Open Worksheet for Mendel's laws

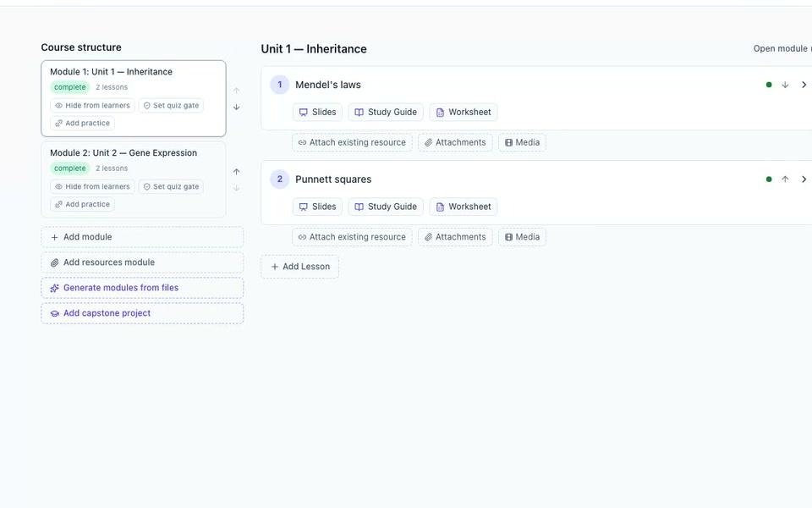point(464,112)
